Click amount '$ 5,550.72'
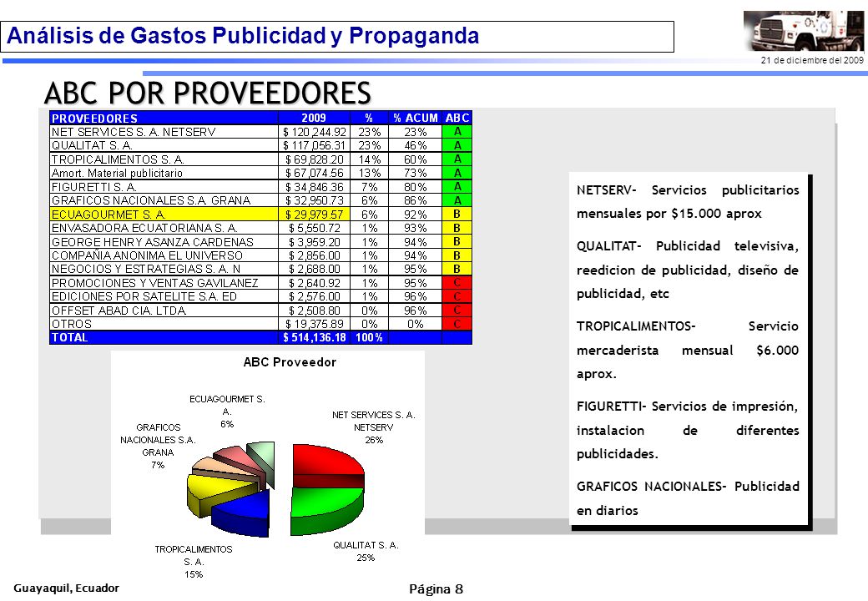 click(314, 228)
